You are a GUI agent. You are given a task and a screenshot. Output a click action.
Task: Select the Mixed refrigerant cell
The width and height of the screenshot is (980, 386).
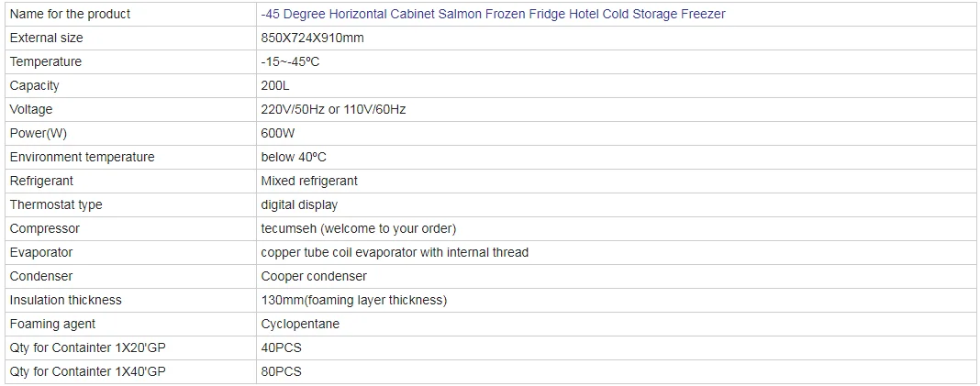click(309, 181)
